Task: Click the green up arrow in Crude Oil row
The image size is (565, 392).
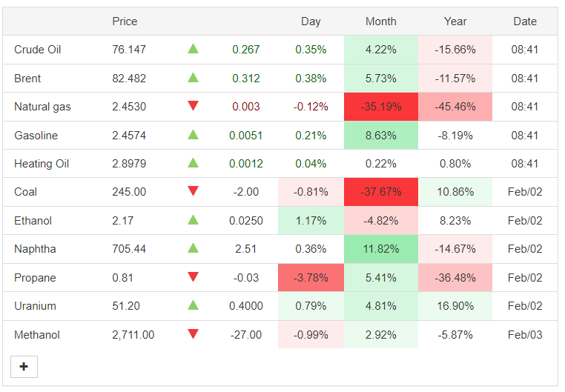Action: click(x=193, y=49)
